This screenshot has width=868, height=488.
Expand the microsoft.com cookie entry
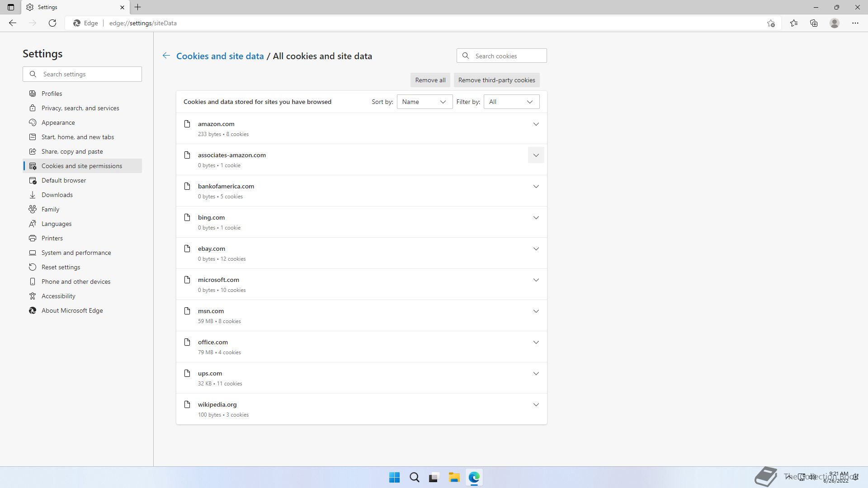point(536,280)
